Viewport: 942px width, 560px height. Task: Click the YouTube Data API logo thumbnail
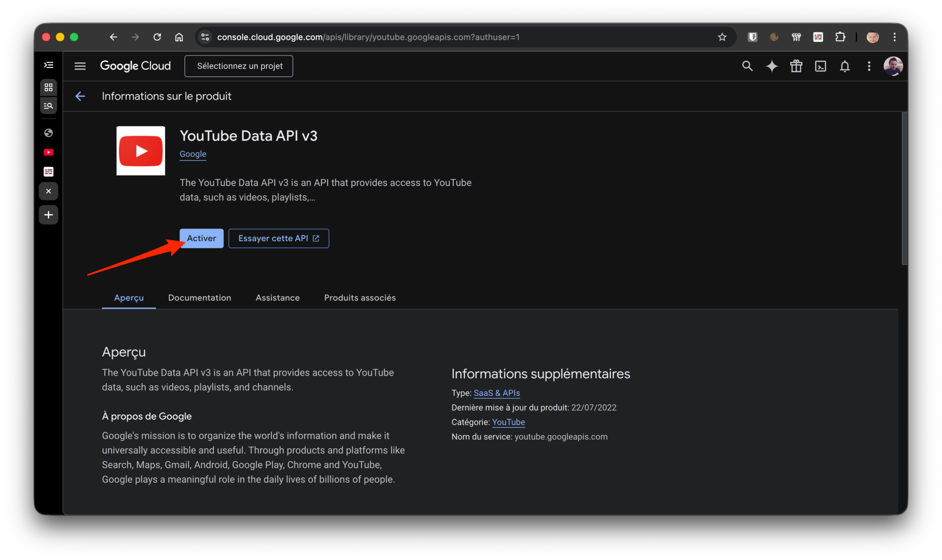[141, 151]
